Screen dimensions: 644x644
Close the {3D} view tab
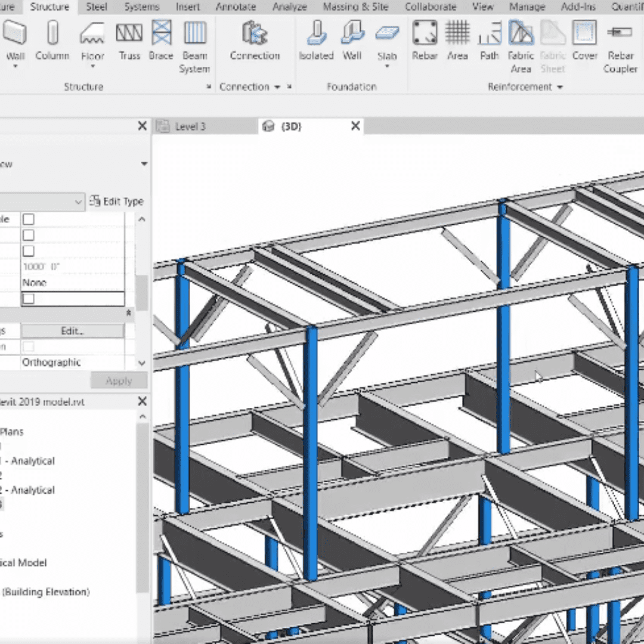pos(355,126)
